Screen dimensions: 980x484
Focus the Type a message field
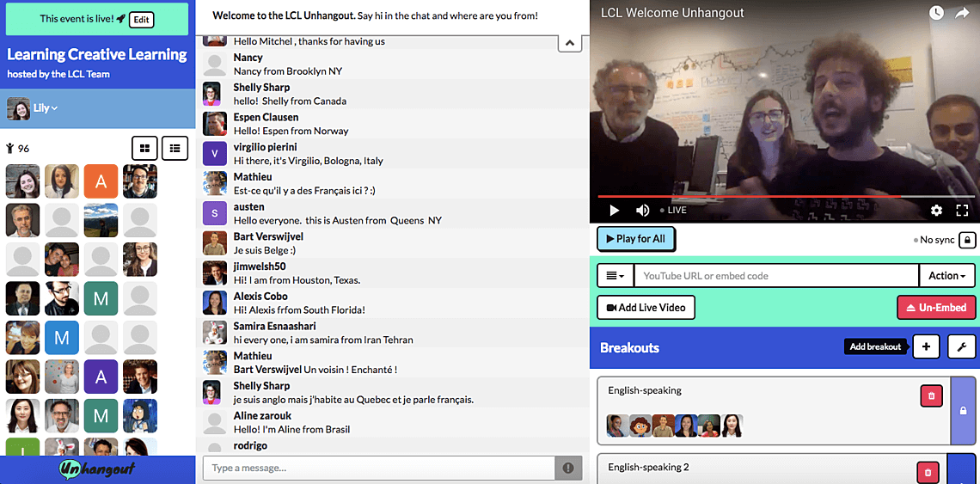379,468
